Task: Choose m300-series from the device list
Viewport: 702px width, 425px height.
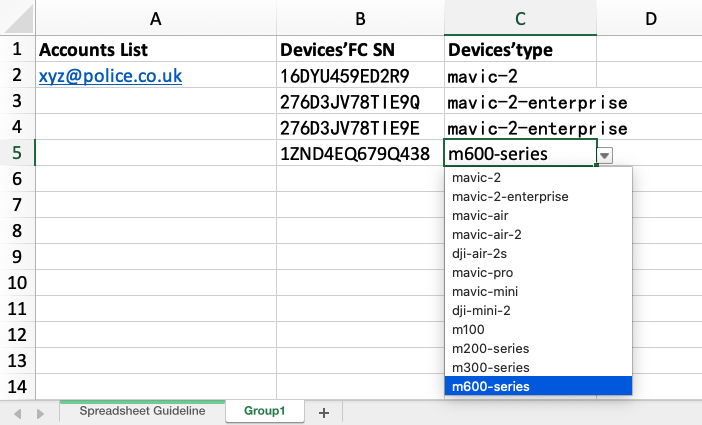Action: [538, 368]
